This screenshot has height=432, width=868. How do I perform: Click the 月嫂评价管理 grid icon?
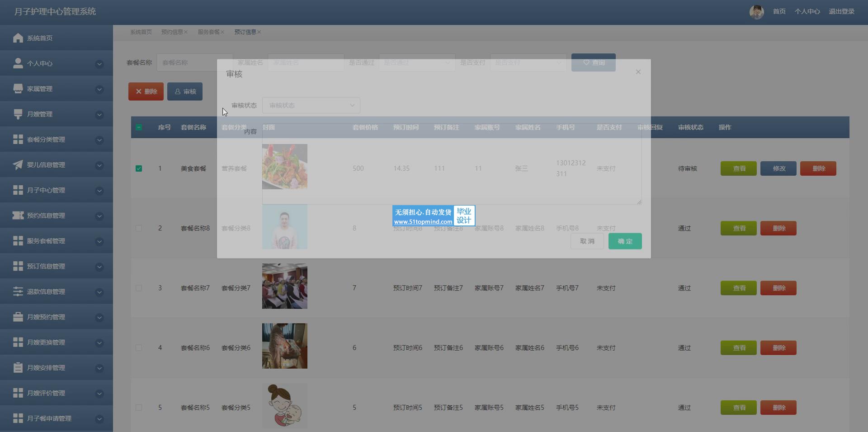[18, 393]
